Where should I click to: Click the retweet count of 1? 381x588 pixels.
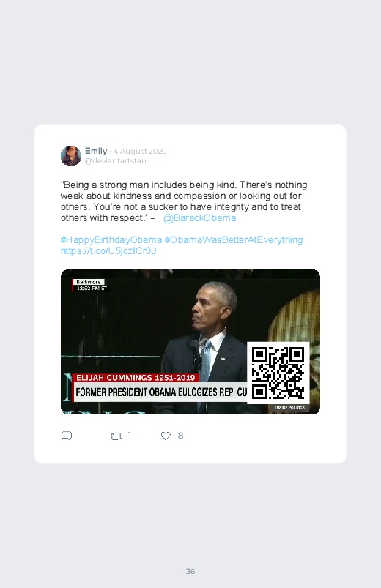pyautogui.click(x=130, y=436)
